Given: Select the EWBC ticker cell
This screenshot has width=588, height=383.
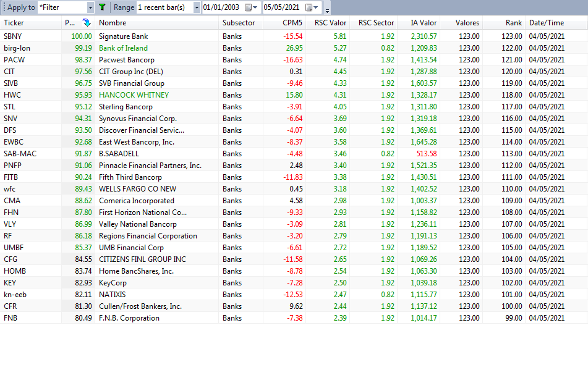Looking at the screenshot, I should click(14, 142).
